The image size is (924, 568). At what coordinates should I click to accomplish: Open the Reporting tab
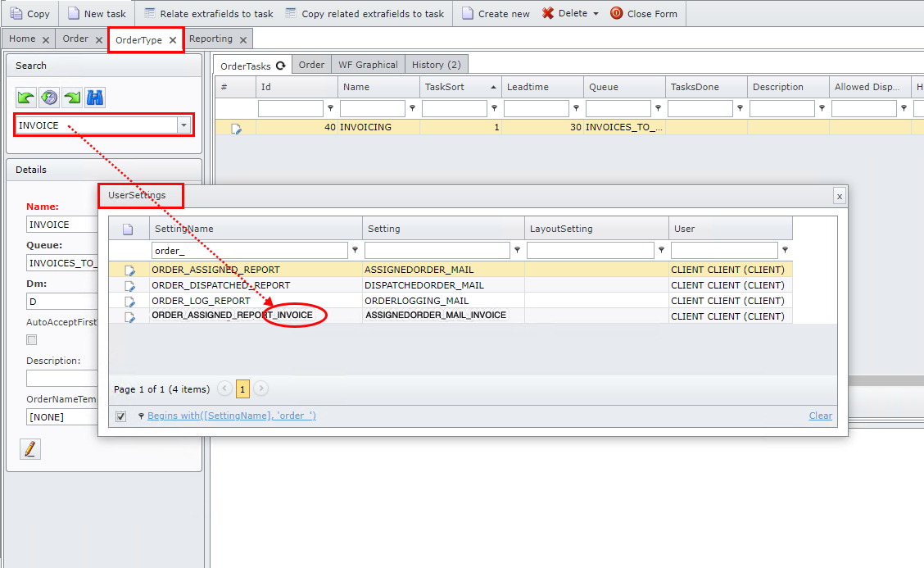click(x=211, y=39)
